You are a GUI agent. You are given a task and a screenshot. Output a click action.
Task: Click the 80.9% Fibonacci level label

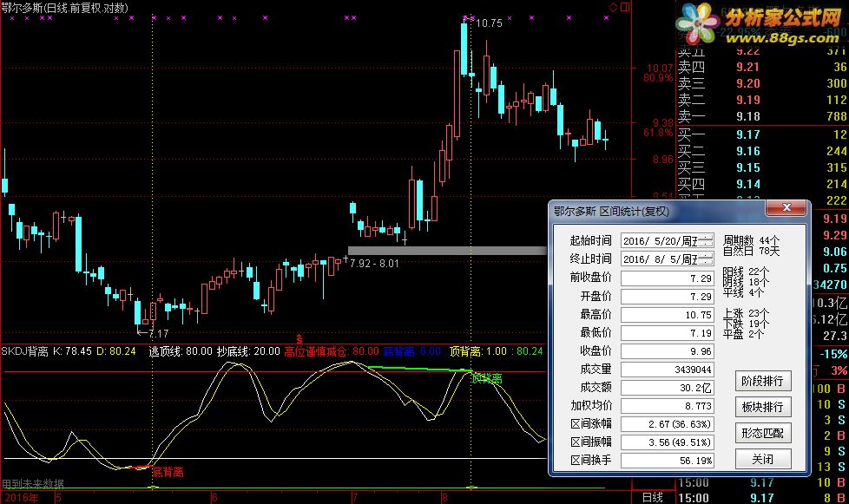[x=658, y=78]
